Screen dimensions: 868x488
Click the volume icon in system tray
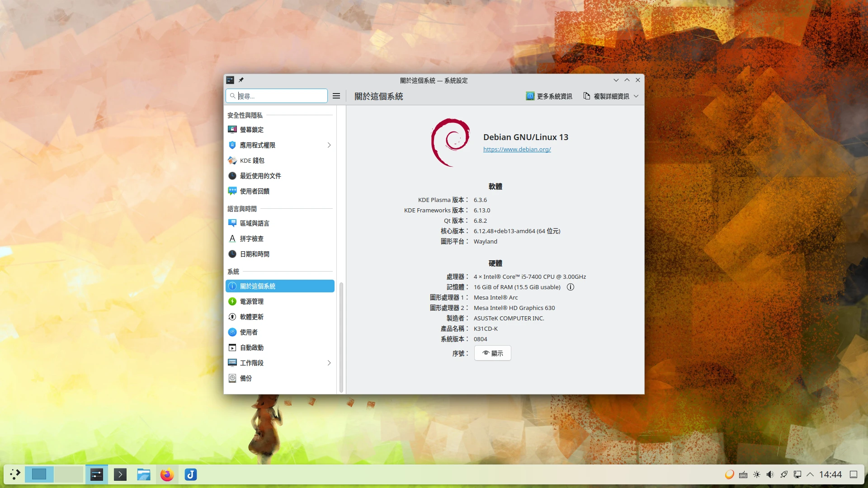(770, 474)
